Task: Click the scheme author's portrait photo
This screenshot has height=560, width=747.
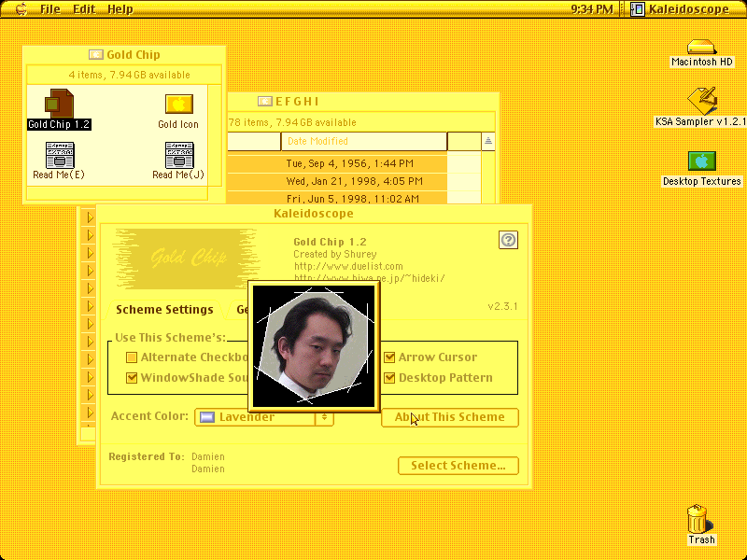Action: click(314, 346)
